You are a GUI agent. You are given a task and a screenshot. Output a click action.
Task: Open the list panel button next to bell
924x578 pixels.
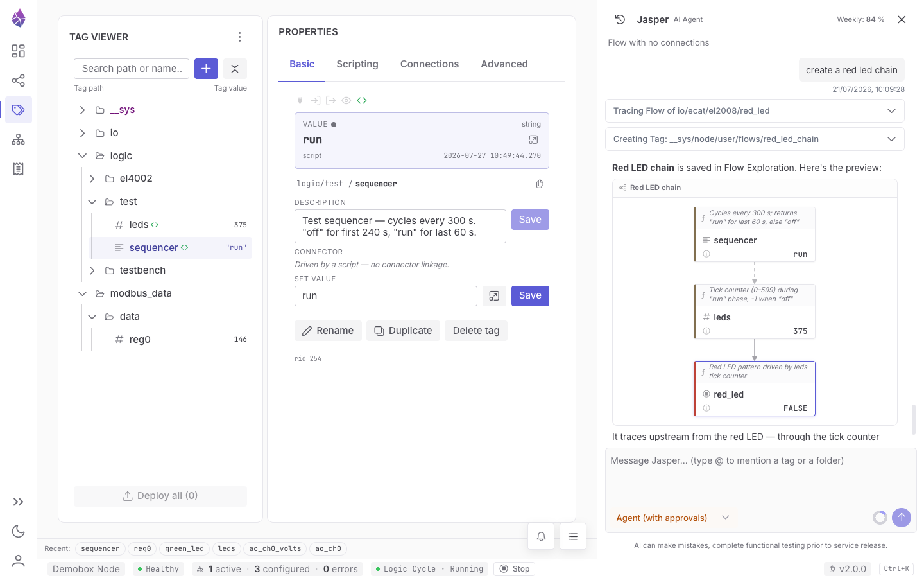573,536
